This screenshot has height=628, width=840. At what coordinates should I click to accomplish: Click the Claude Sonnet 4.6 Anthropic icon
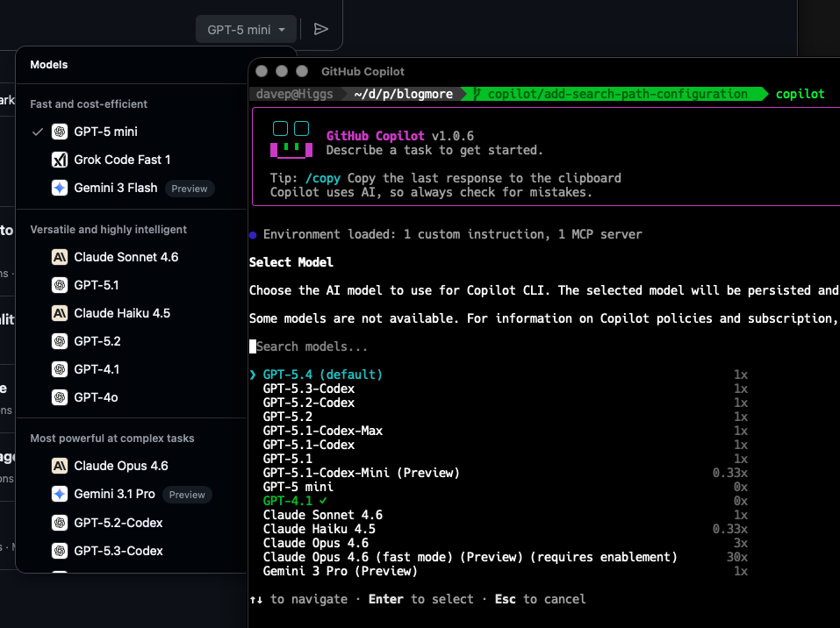point(60,257)
